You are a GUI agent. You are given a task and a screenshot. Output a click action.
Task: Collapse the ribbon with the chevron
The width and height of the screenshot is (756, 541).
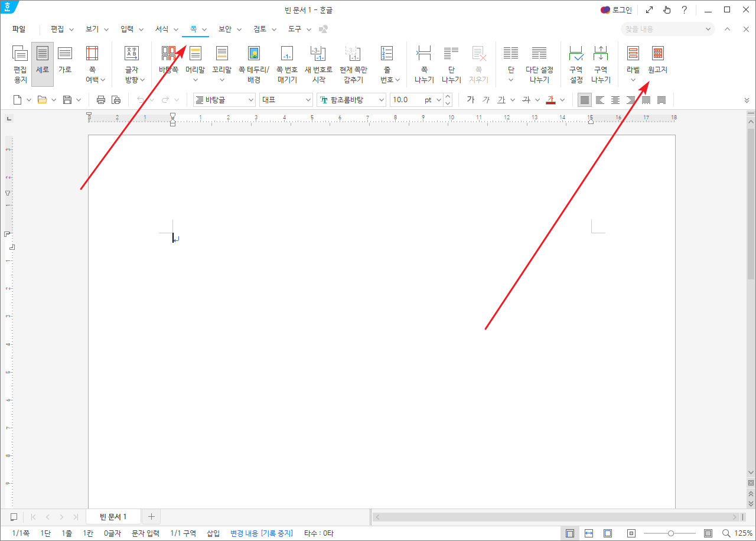[x=727, y=29]
